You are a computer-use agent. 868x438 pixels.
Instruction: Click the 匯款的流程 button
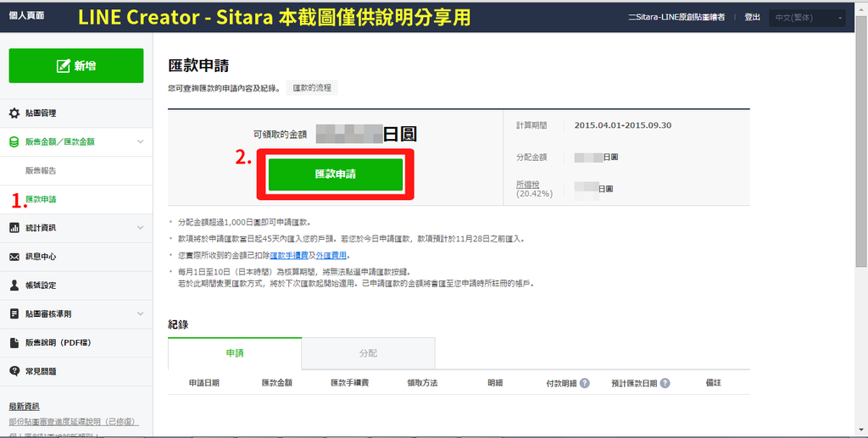pos(312,88)
